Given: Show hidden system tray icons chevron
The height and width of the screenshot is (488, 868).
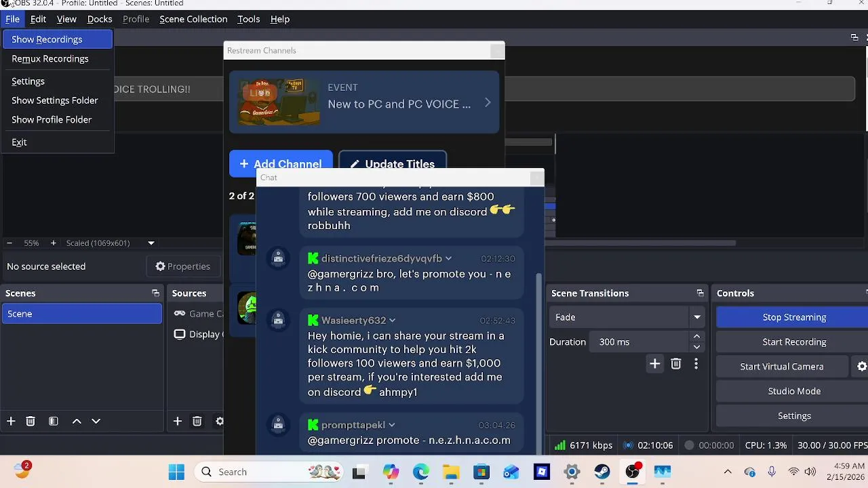Looking at the screenshot, I should (x=728, y=472).
